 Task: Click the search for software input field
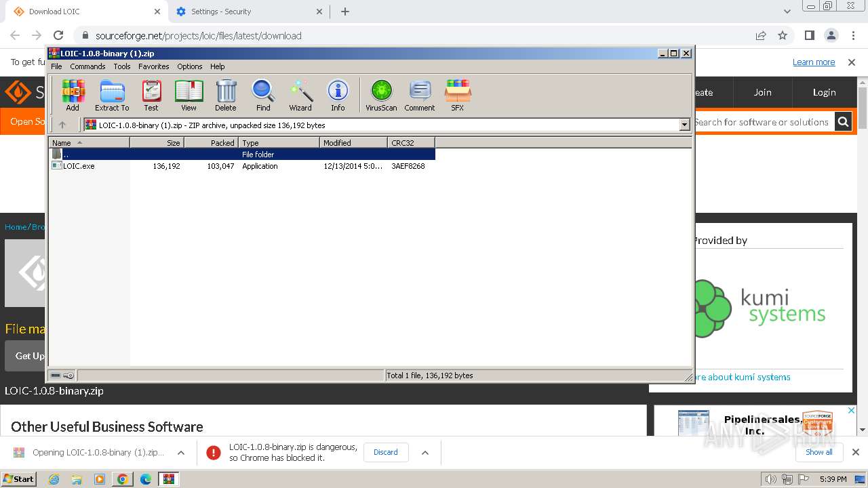pos(764,122)
